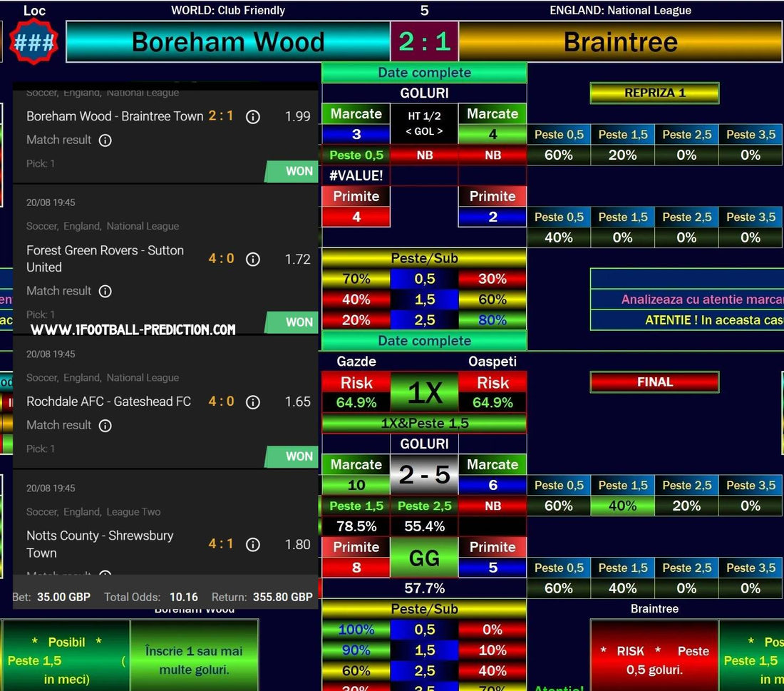This screenshot has width=784, height=691.
Task: Click the info icon beside Rochdale AFC - Gateshead FC
Action: click(x=253, y=401)
